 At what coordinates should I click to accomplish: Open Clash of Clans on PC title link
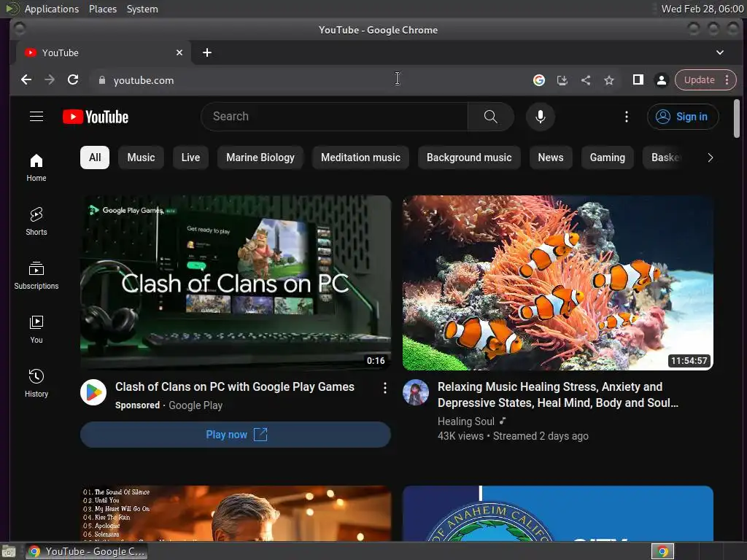coord(235,386)
